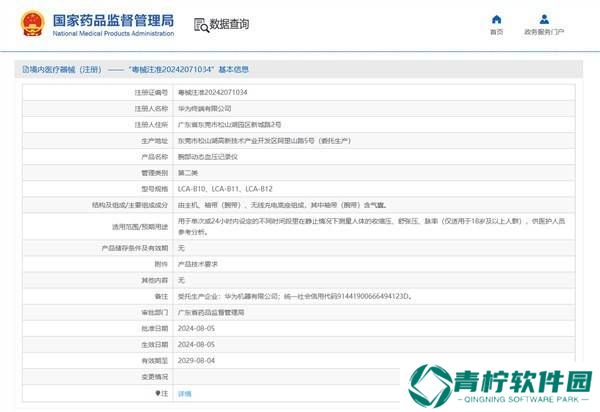This screenshot has height=412, width=600.
Task: Click the 注册人住所 label
Action: (151, 124)
